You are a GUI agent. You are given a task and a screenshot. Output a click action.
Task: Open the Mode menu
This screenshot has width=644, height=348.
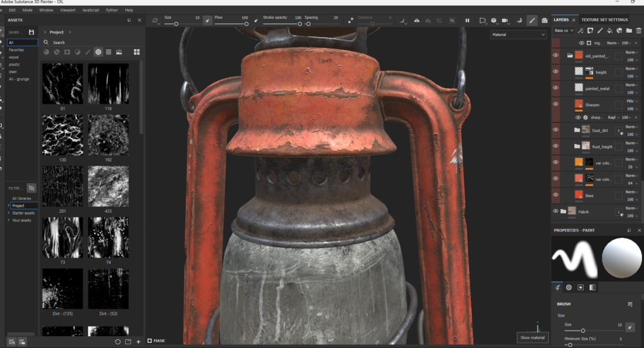[x=28, y=10]
